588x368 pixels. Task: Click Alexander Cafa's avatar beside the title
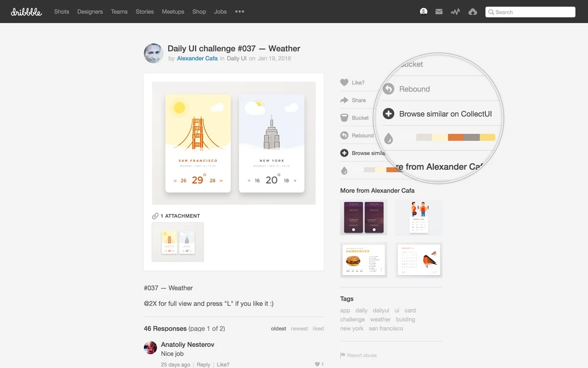click(x=153, y=53)
